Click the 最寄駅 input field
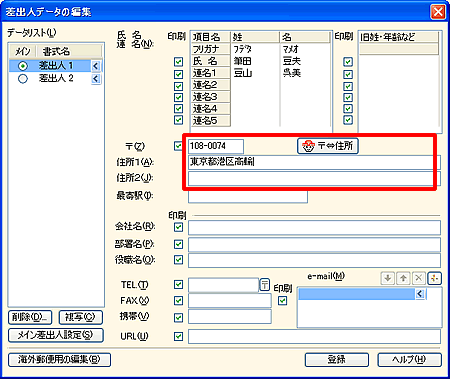The height and width of the screenshot is (379, 450). tap(248, 196)
